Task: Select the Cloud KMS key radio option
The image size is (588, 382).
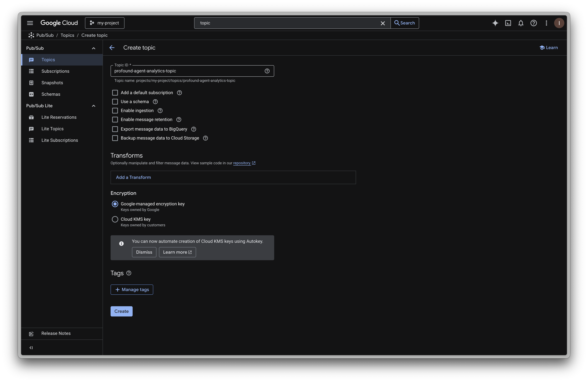Action: pyautogui.click(x=115, y=219)
